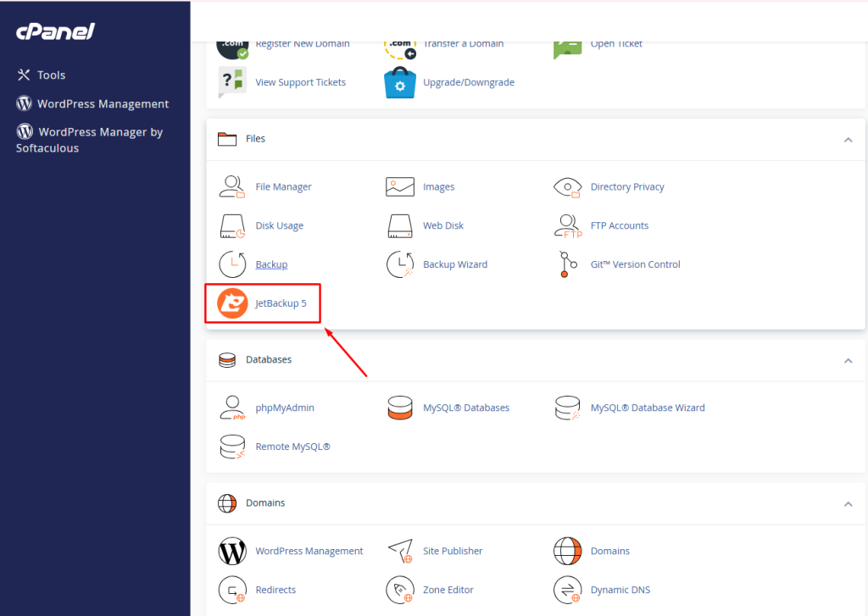Open the MySQL Databases icon
This screenshot has width=868, height=616.
(400, 408)
